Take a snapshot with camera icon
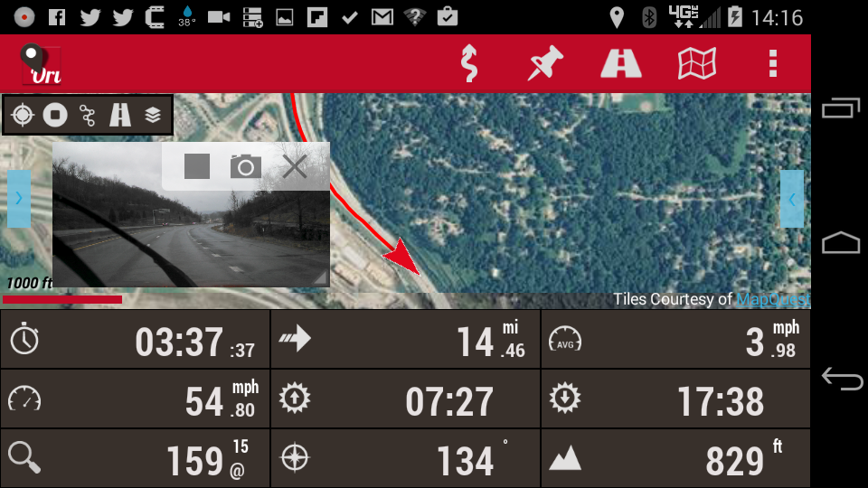This screenshot has height=488, width=868. click(x=246, y=166)
